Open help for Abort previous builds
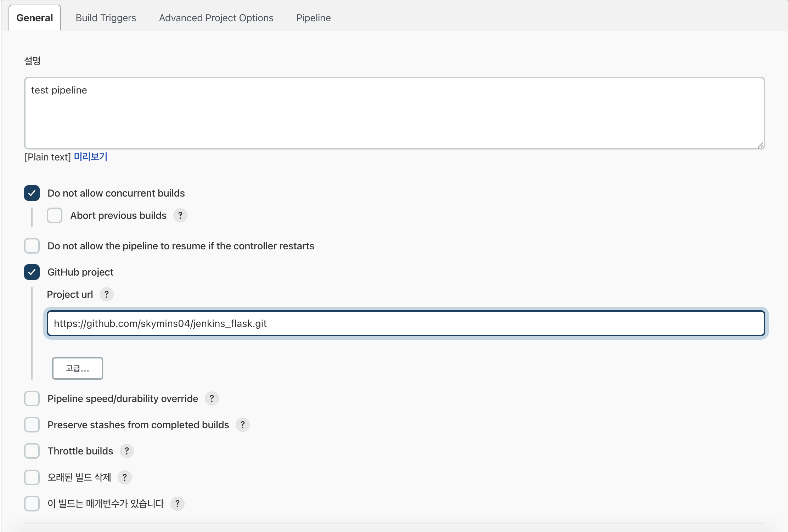Image resolution: width=788 pixels, height=532 pixels. 180,215
